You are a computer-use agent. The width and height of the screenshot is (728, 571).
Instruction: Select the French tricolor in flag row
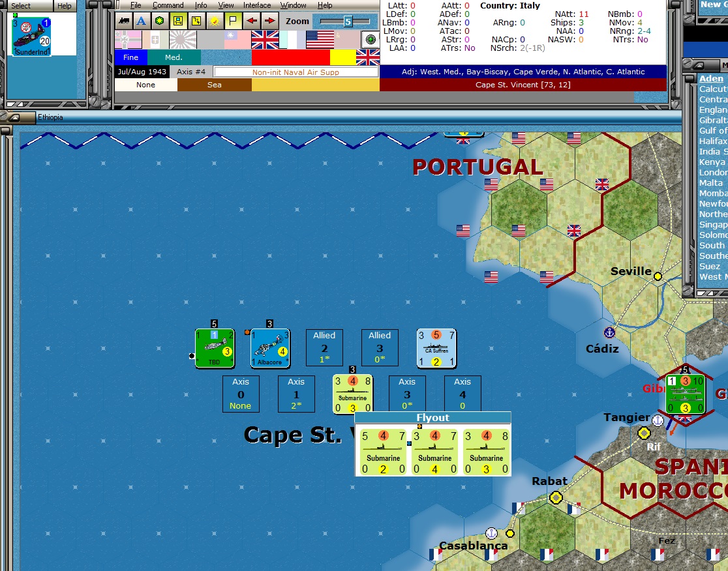(292, 40)
